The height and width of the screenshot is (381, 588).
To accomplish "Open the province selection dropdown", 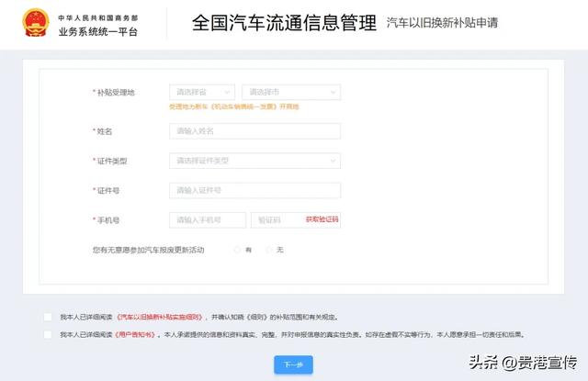I will [202, 92].
